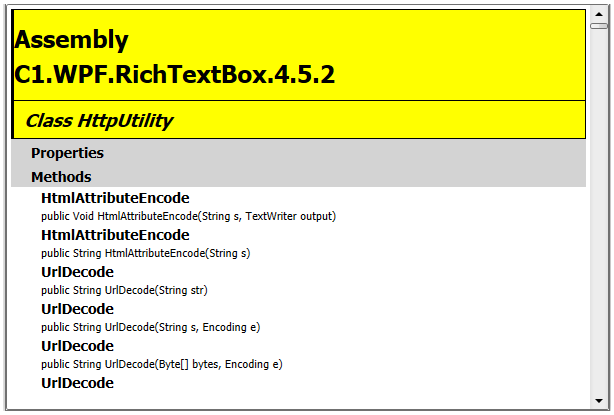Screen dimensions: 614x415
Task: Click signature 'public String UrlDecode(Byte[] bytes, Encoding e)'
Action: click(162, 364)
